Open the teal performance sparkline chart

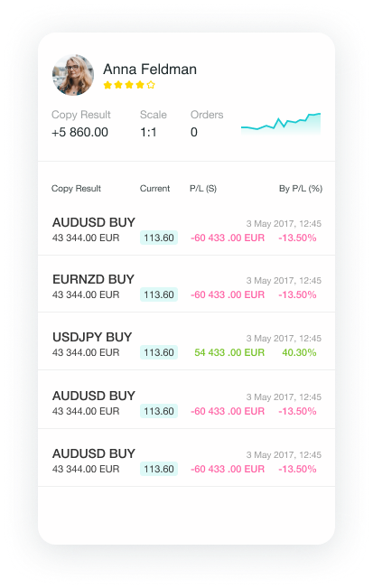coord(281,124)
